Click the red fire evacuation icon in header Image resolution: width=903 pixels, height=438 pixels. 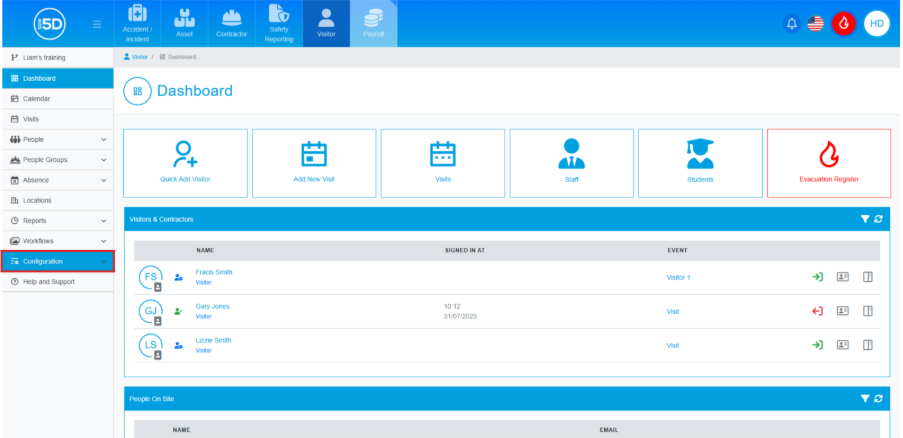pyautogui.click(x=844, y=24)
